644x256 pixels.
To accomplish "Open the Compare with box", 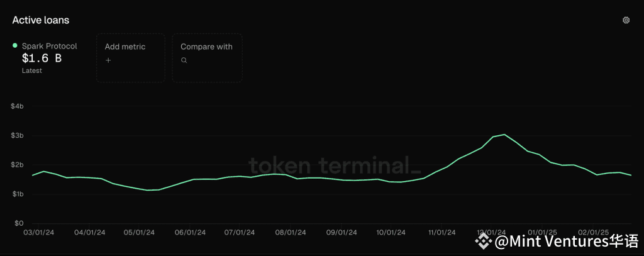I will pyautogui.click(x=207, y=58).
